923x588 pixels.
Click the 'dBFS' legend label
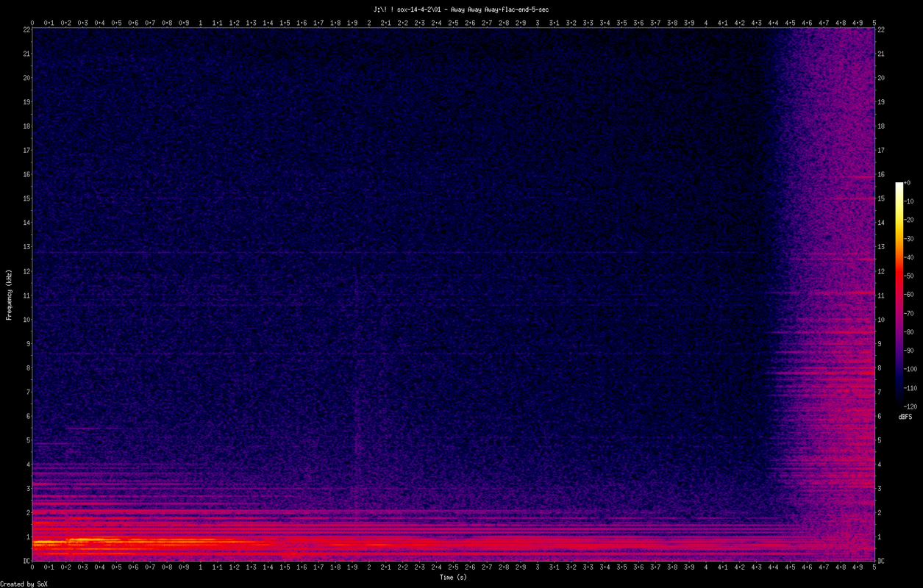[x=905, y=417]
